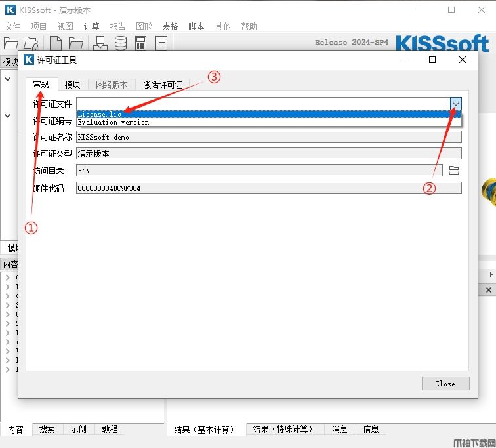Click the 内容 panel header on the left
This screenshot has width=496, height=448.
10,264
